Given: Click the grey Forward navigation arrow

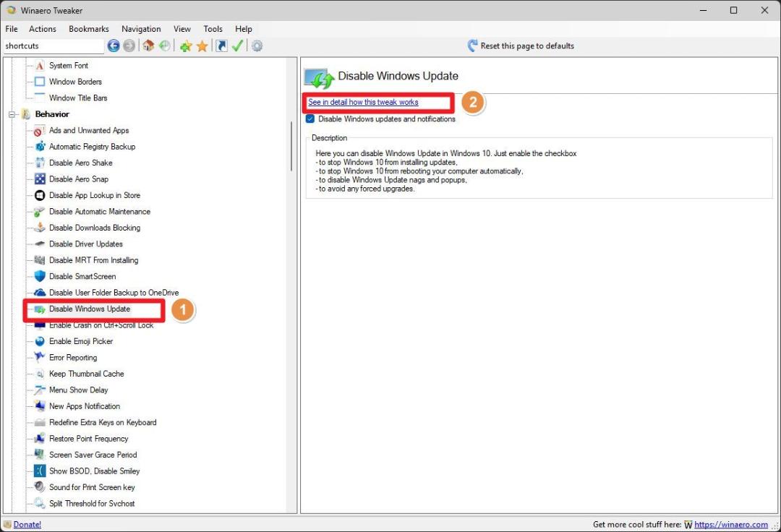Looking at the screenshot, I should click(x=129, y=46).
